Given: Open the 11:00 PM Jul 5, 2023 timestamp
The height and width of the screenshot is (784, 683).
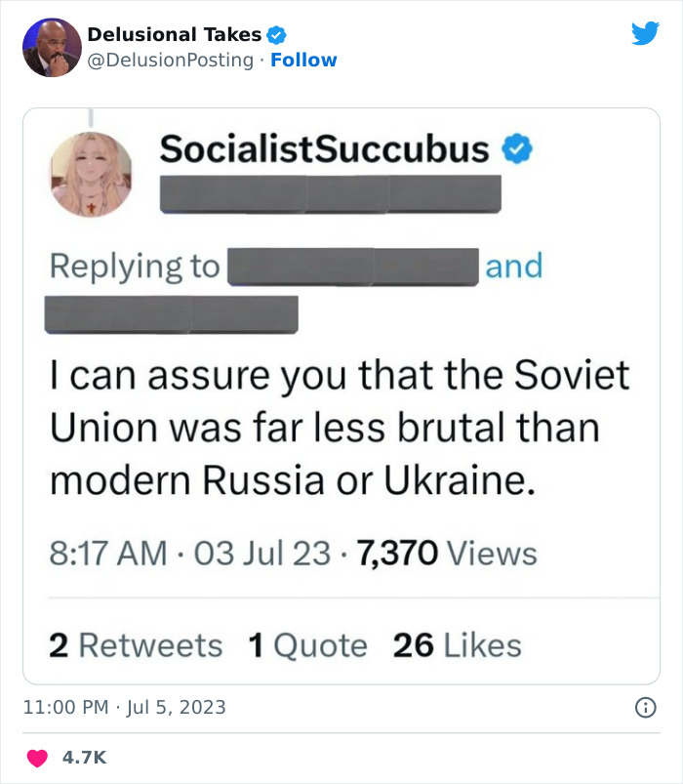Looking at the screenshot, I should tap(125, 708).
